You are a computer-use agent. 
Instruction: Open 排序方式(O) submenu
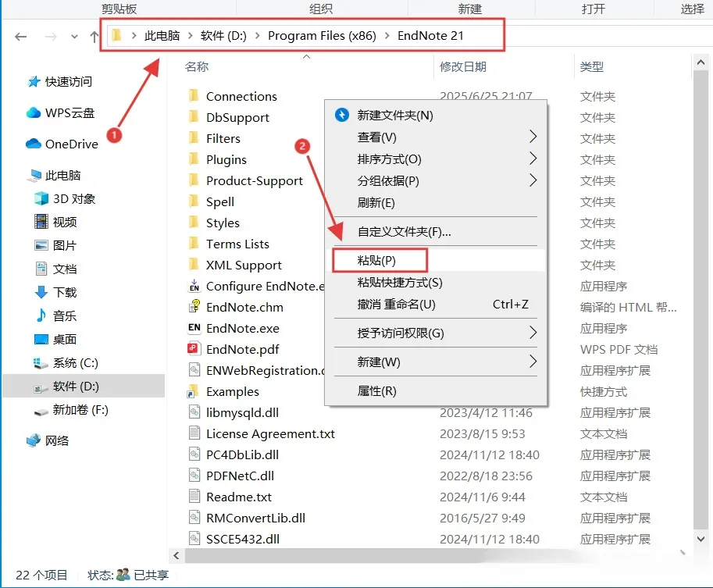437,159
